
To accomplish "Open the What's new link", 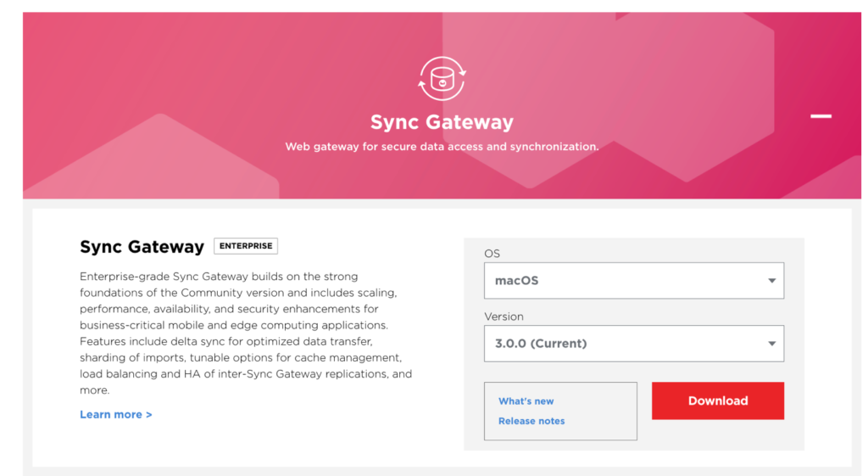I will click(526, 401).
